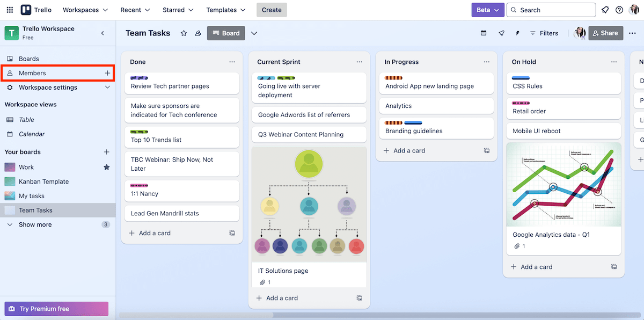Open the Calendar view icon on board header

click(x=483, y=33)
